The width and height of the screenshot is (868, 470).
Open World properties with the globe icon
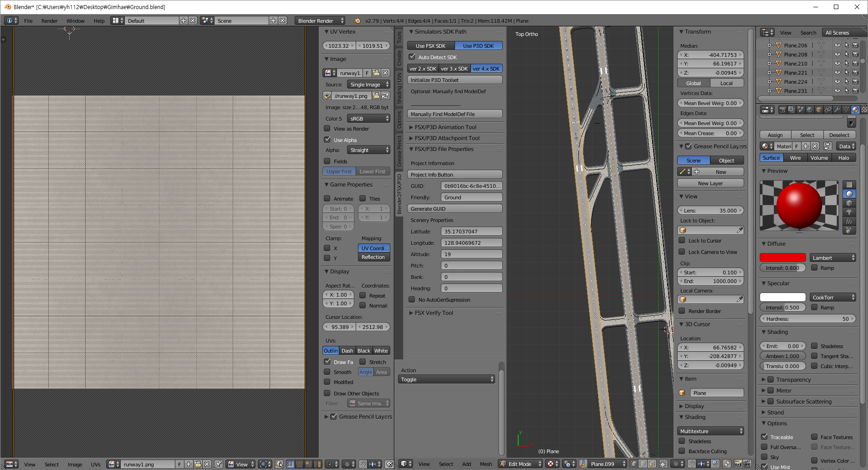(x=809, y=111)
